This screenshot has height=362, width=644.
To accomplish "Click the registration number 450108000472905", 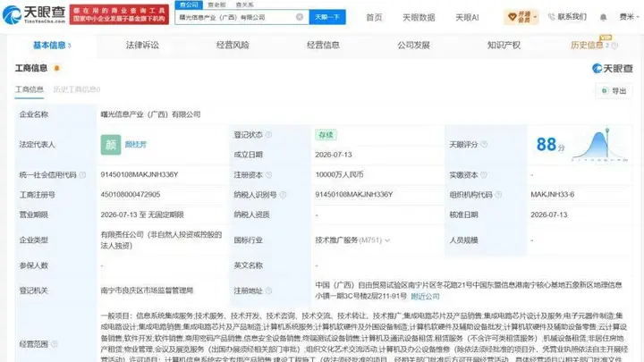I will pos(131,194).
